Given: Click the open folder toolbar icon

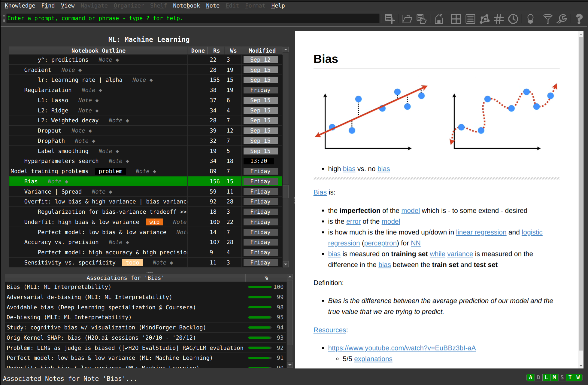Looking at the screenshot, I should pos(407,19).
